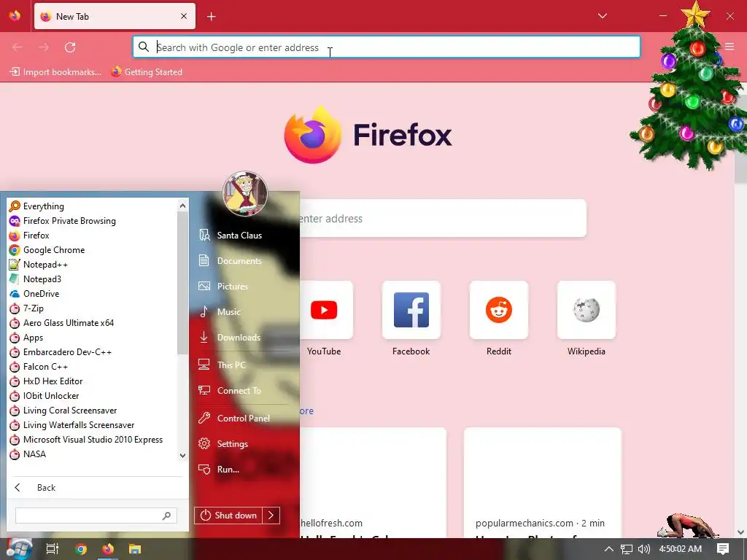Open Getting Started bookmark

pyautogui.click(x=147, y=72)
